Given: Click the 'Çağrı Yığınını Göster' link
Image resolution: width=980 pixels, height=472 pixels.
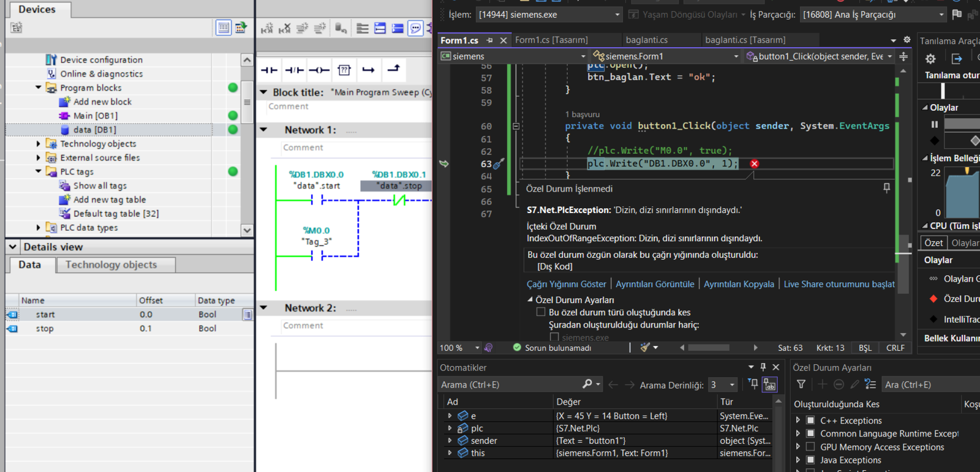Looking at the screenshot, I should point(567,284).
